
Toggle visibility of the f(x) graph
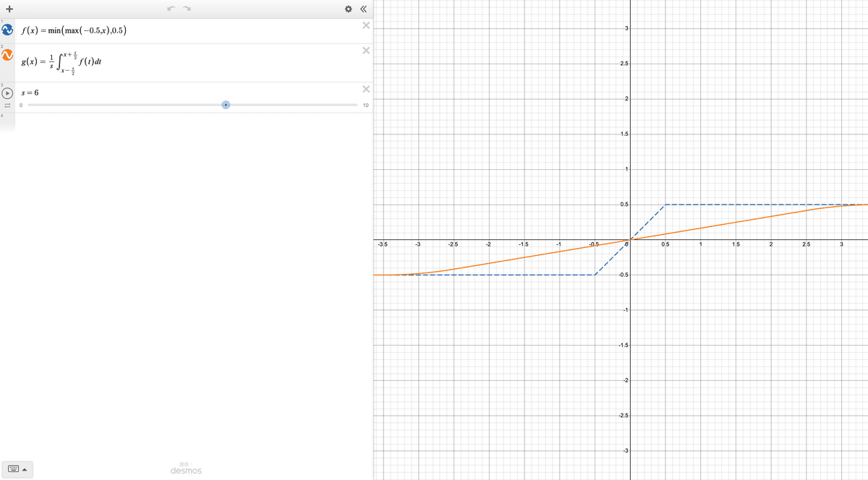coord(7,30)
